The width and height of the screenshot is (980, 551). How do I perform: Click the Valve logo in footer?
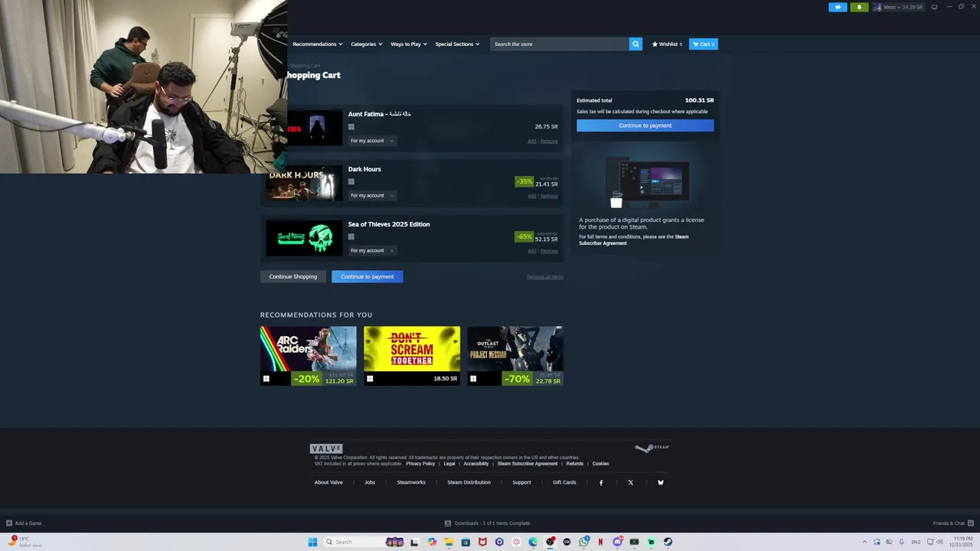tap(326, 448)
